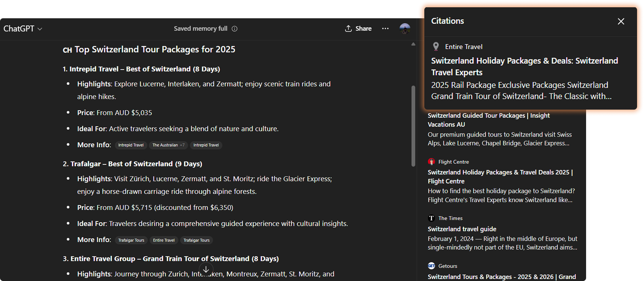Open the ChatGPT model dropdown
644x281 pixels.
click(x=23, y=29)
